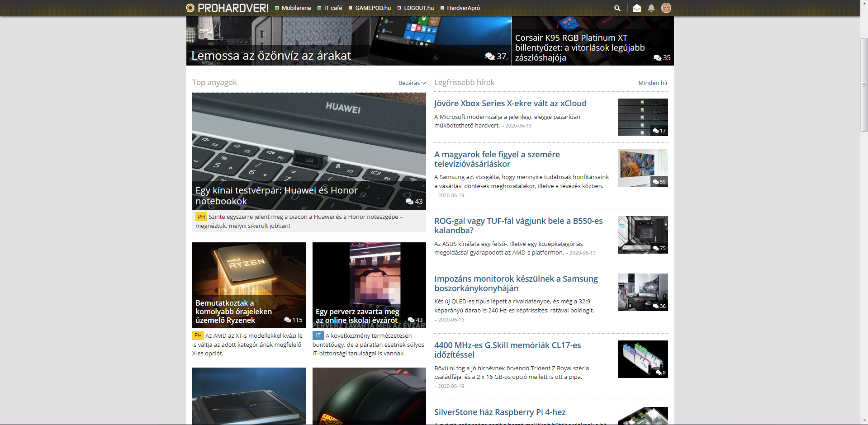Open comments count on xCloud news thumbnail
868x425 pixels.
tap(659, 131)
